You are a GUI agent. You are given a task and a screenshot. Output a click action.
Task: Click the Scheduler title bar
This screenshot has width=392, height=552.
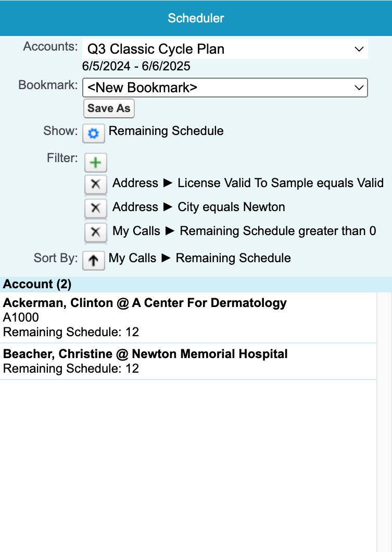click(x=196, y=18)
